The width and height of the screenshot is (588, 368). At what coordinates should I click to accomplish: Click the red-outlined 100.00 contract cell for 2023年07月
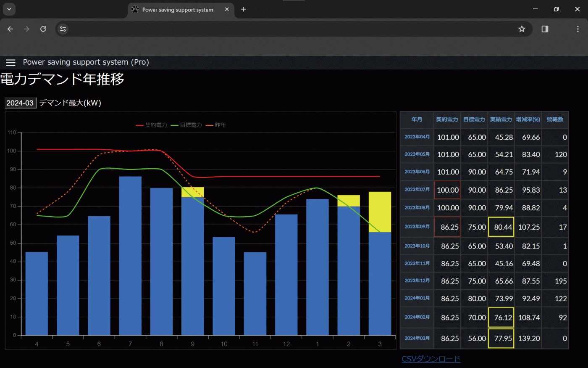pos(447,190)
